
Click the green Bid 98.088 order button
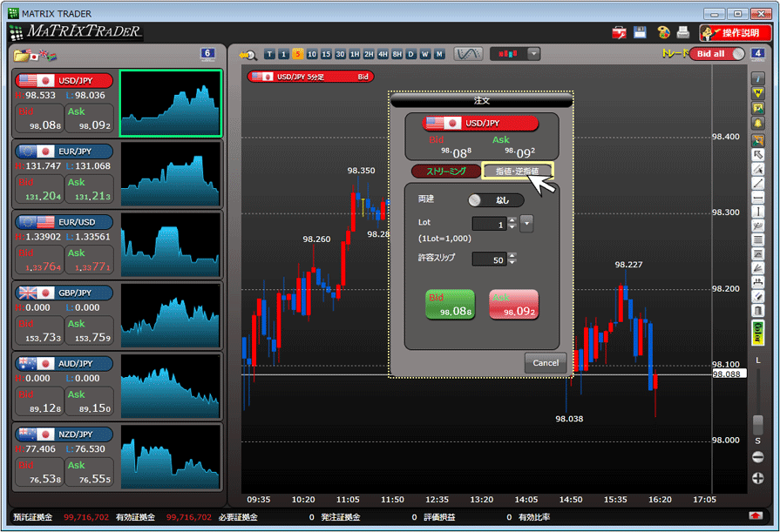(x=451, y=304)
